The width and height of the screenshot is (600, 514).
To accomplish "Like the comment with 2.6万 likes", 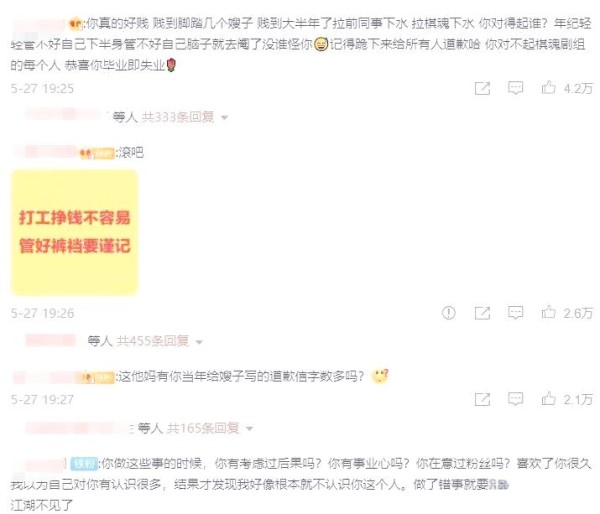I will pos(548,312).
